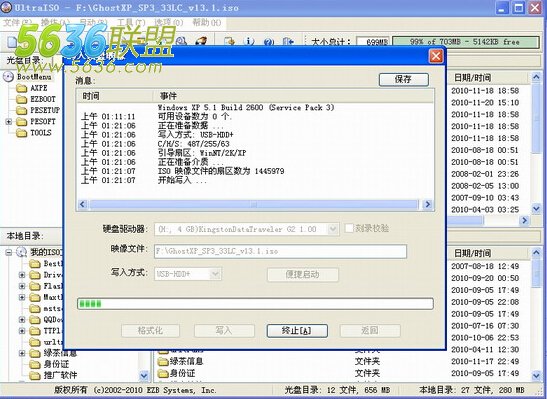547x399 pixels.
Task: Open the 启动(B) menu
Action: 93,23
